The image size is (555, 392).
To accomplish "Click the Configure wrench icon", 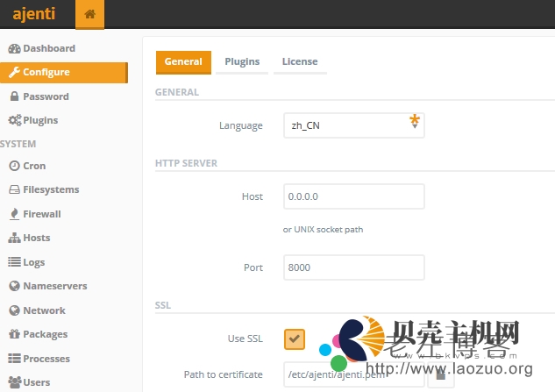I will pos(15,72).
